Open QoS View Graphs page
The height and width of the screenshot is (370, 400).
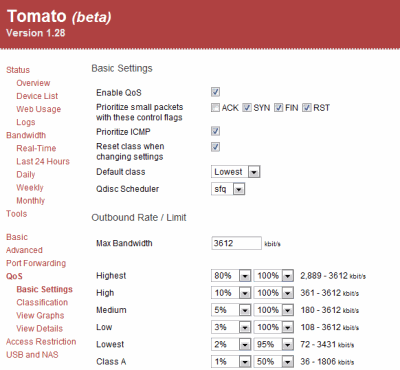[40, 315]
